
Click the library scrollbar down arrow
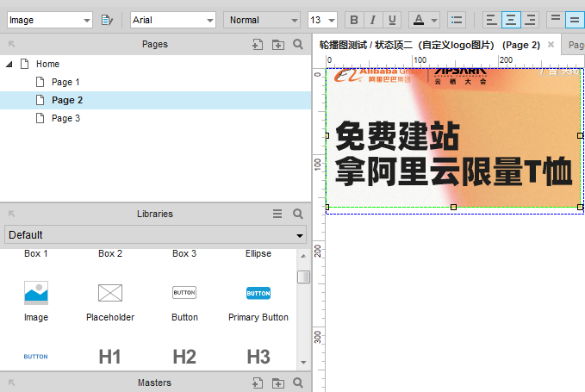303,362
